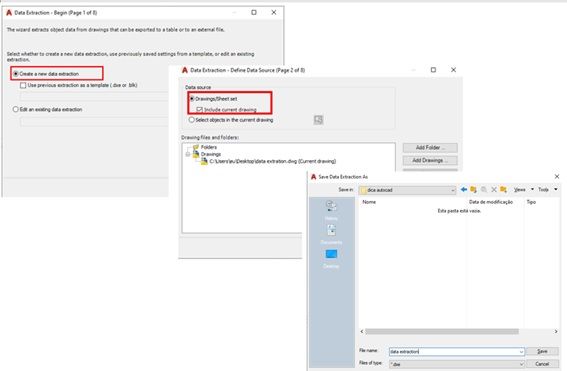Viewport: 567px width, 371px height.
Task: Click the Save button
Action: (542, 351)
